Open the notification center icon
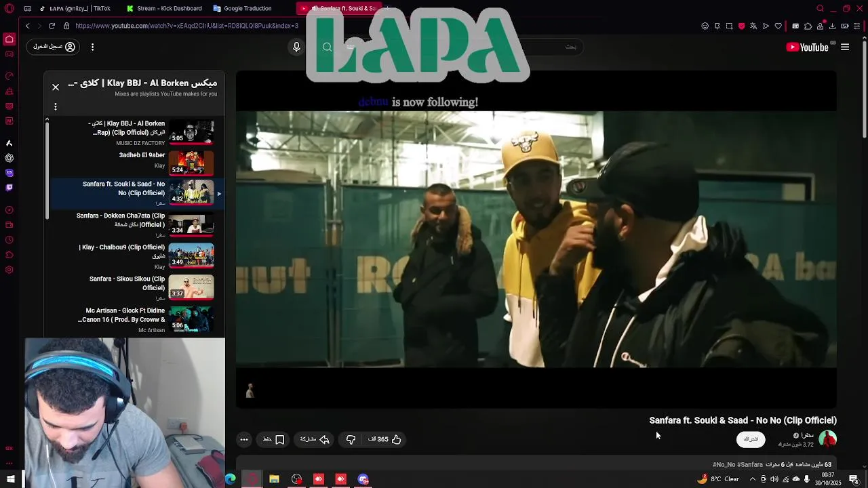Viewport: 868px width, 488px height. tap(854, 479)
